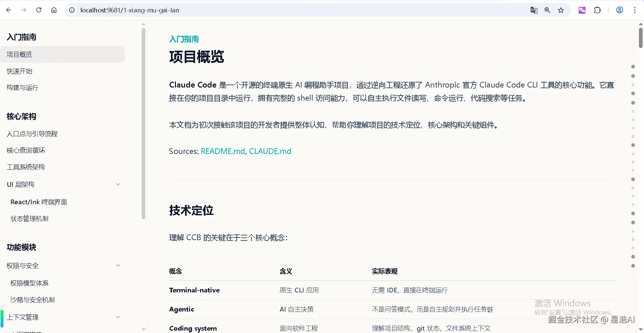The width and height of the screenshot is (644, 333).
Task: Open the 项目概览 sidebar page
Action: coord(62,54)
